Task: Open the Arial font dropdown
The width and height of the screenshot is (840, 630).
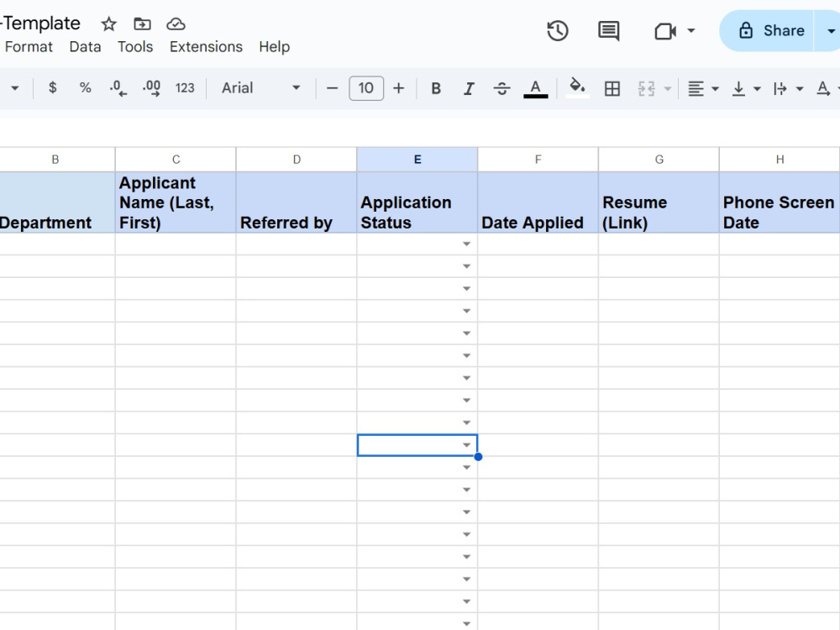Action: coord(260,88)
